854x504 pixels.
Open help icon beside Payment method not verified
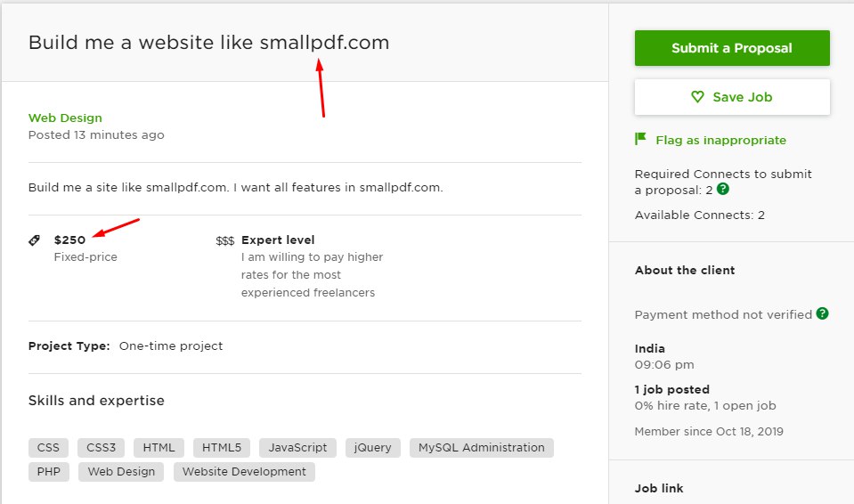(823, 313)
